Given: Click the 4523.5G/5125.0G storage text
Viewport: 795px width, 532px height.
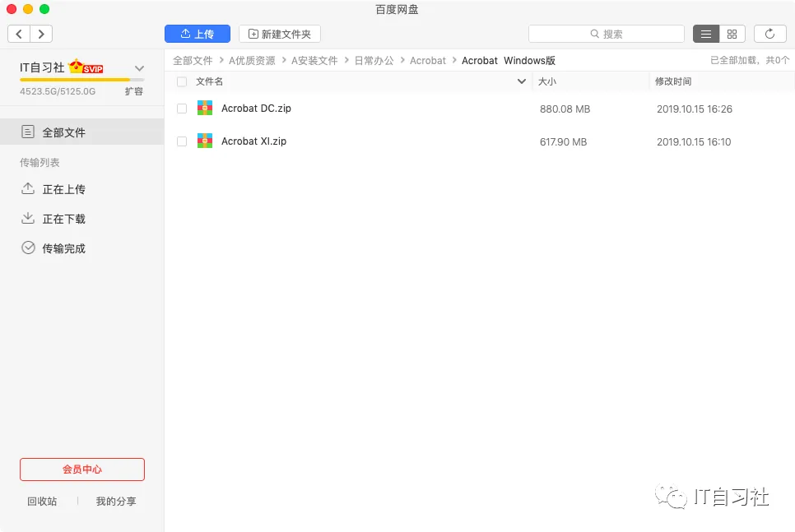Looking at the screenshot, I should click(x=58, y=92).
